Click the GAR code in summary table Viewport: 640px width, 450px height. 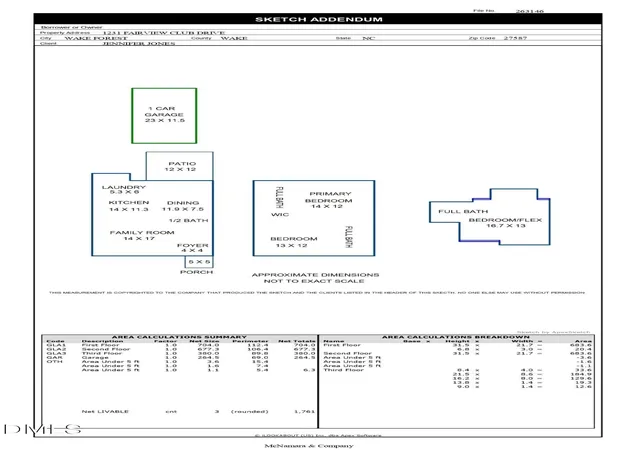click(x=55, y=357)
